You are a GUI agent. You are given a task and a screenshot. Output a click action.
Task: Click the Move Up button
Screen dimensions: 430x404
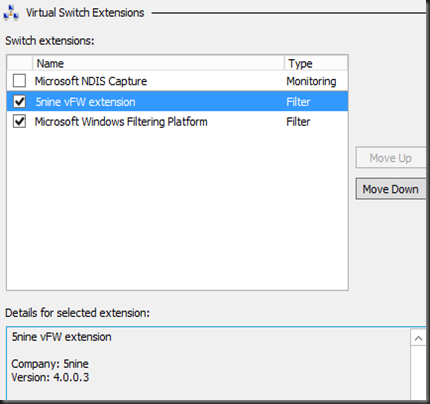[x=391, y=158]
